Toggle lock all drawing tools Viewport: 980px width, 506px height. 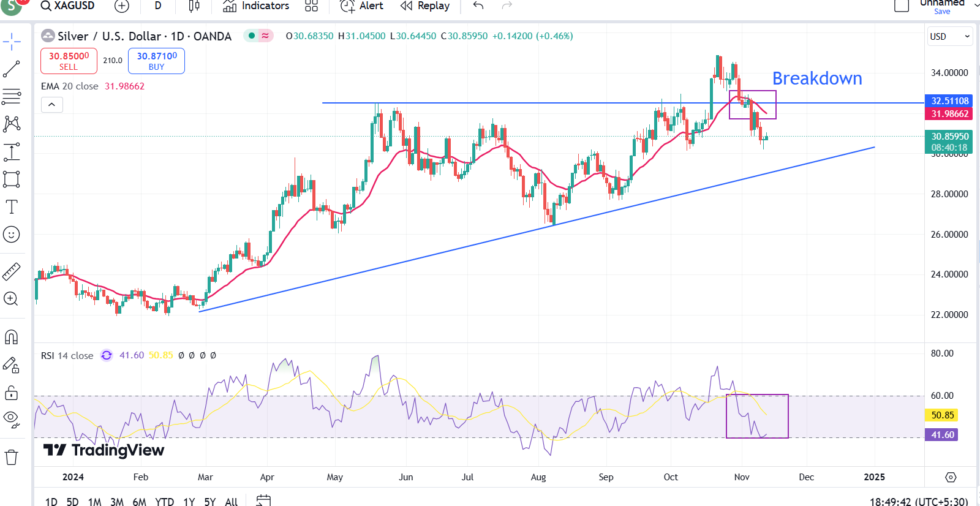(x=12, y=393)
